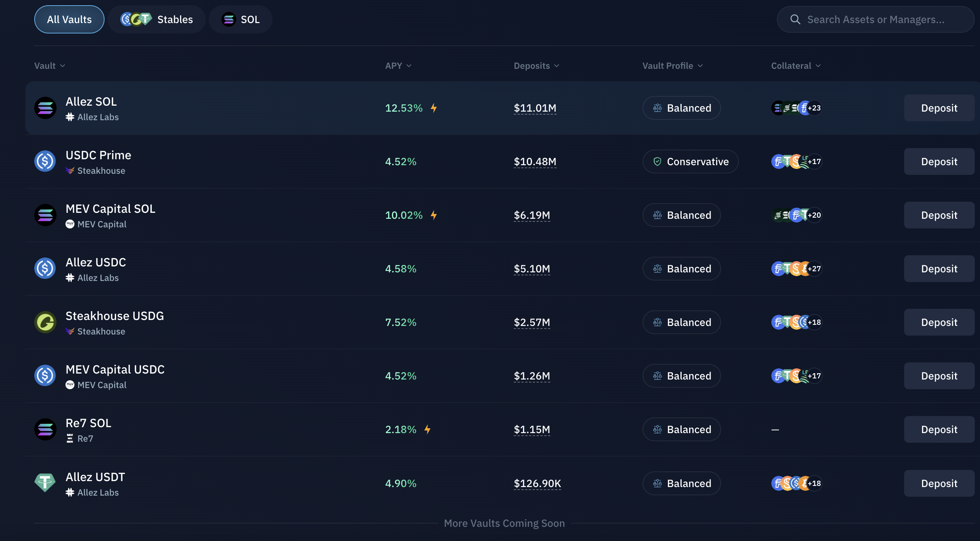Open the Vault Profile column dropdown
The image size is (980, 541).
pos(672,66)
